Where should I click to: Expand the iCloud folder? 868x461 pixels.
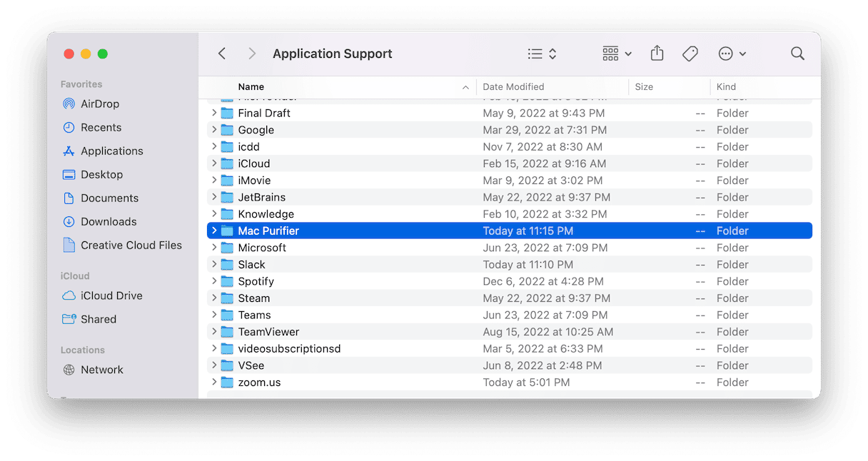[213, 163]
